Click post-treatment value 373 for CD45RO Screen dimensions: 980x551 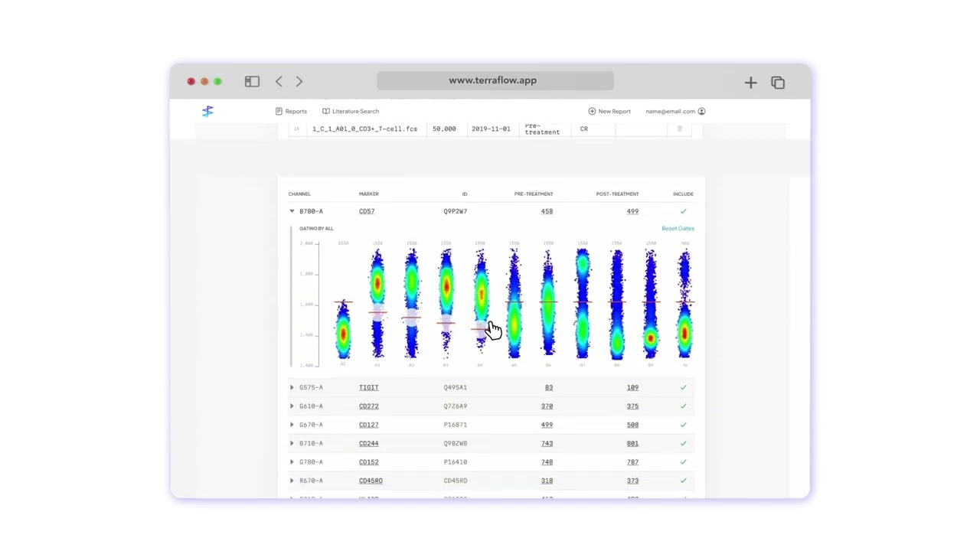(632, 481)
